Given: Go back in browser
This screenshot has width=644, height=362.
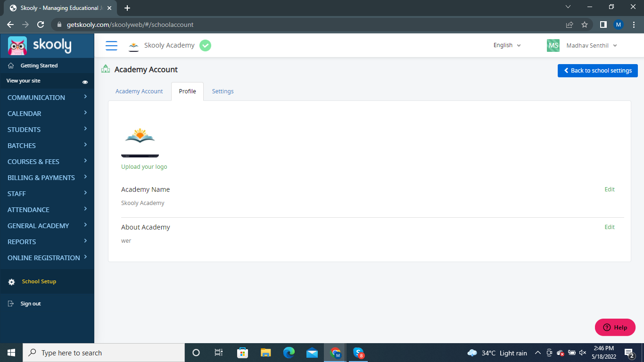Looking at the screenshot, I should (x=10, y=25).
